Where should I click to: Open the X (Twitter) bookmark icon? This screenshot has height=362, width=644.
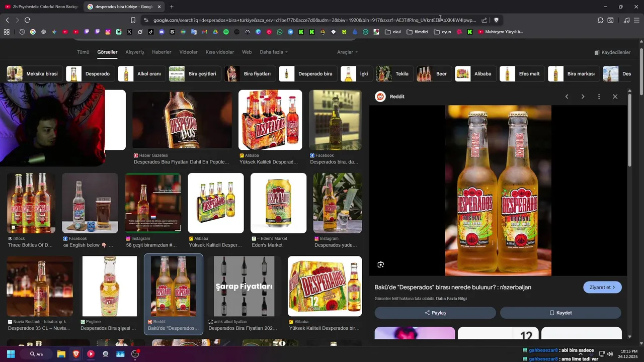[x=129, y=32]
